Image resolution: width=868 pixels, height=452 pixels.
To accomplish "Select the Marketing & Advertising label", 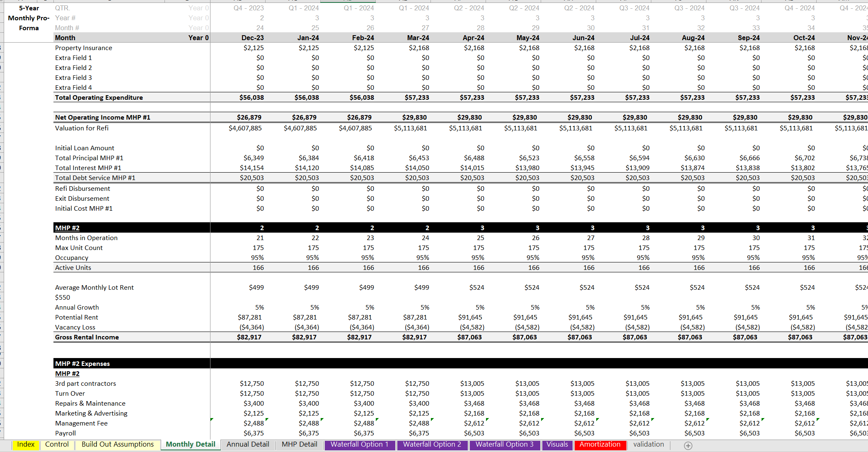I will (92, 414).
